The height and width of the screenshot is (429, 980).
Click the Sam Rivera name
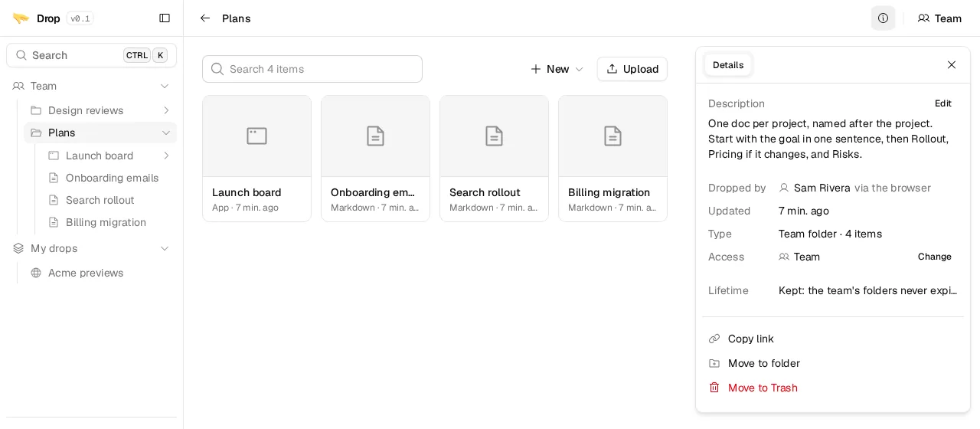point(822,188)
